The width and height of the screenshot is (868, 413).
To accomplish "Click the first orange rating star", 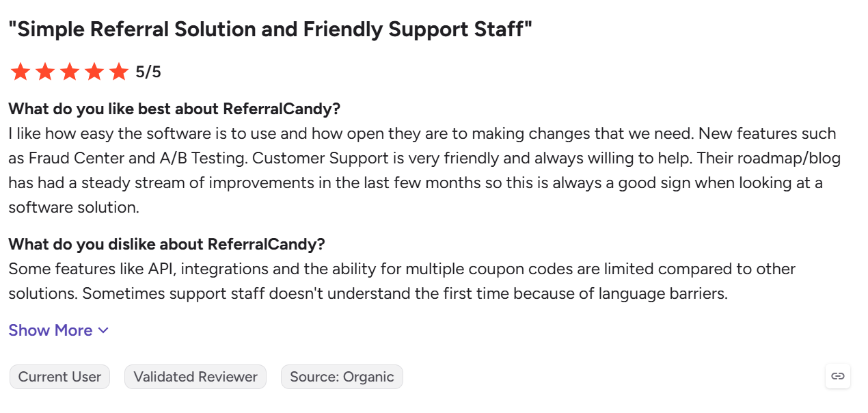I will point(21,72).
